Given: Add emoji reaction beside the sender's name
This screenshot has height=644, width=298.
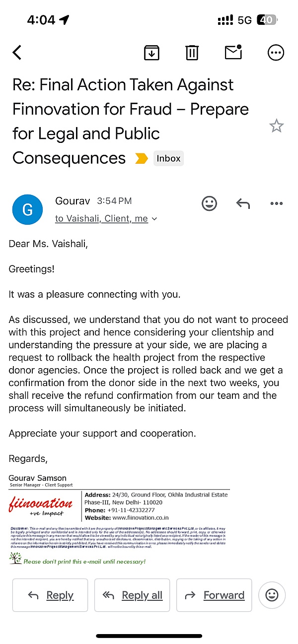Looking at the screenshot, I should (x=209, y=203).
